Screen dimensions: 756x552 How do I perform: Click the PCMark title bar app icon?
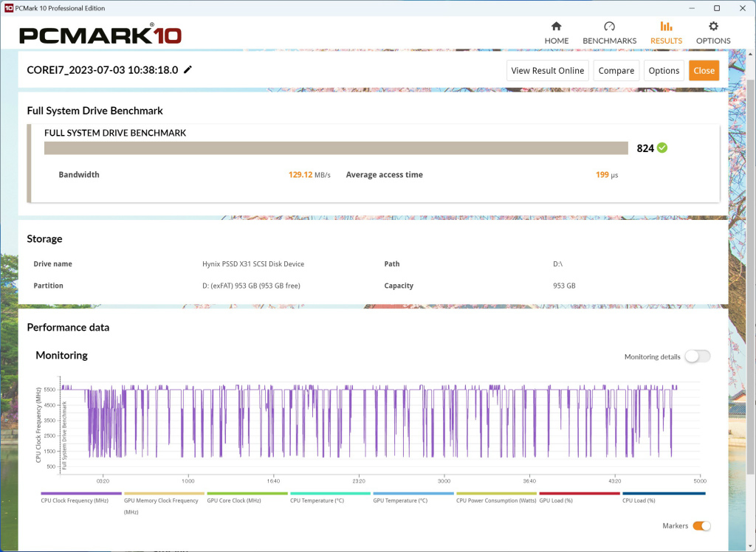point(7,7)
